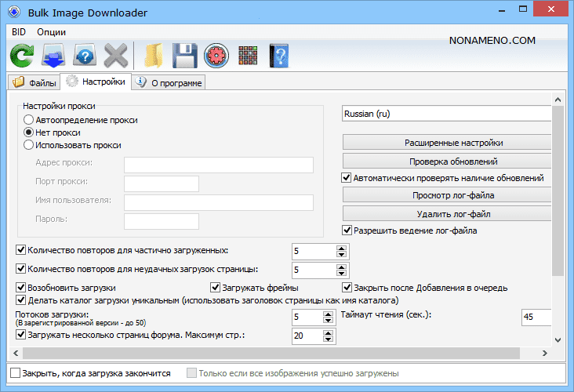Click the Проверка обновлений button
This screenshot has width=574, height=392.
point(453,162)
